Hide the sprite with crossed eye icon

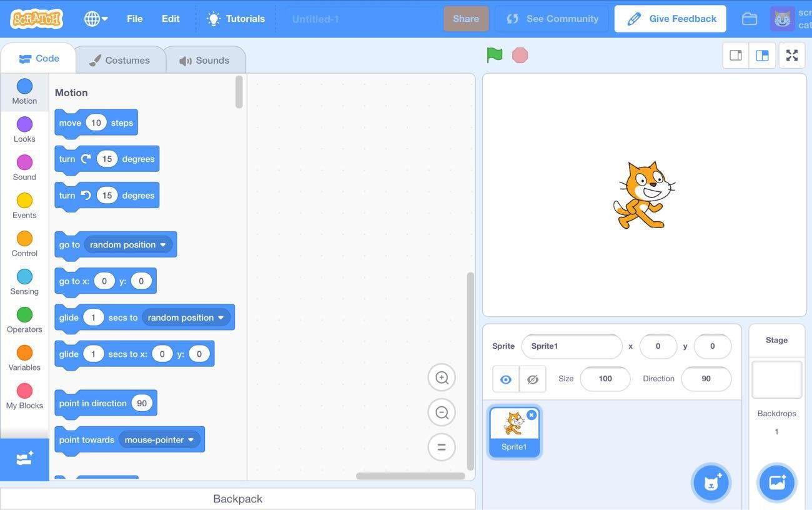pyautogui.click(x=533, y=379)
